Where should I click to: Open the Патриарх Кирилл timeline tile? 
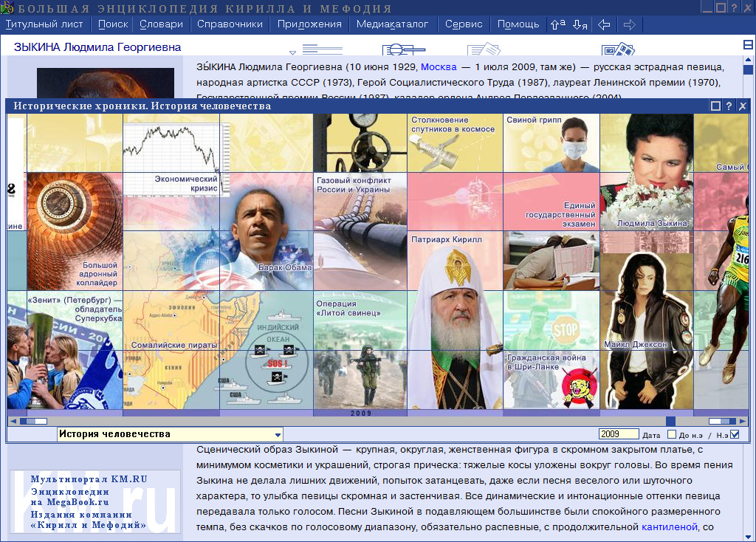455,325
